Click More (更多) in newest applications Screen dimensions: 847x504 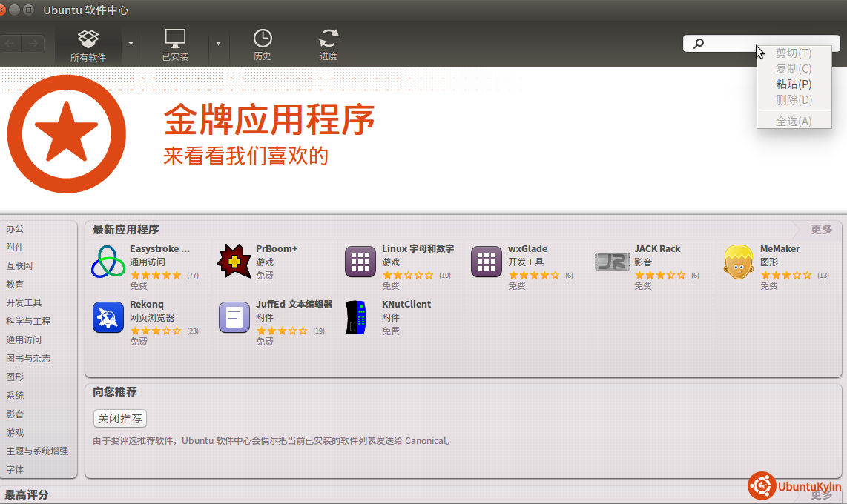click(x=821, y=229)
